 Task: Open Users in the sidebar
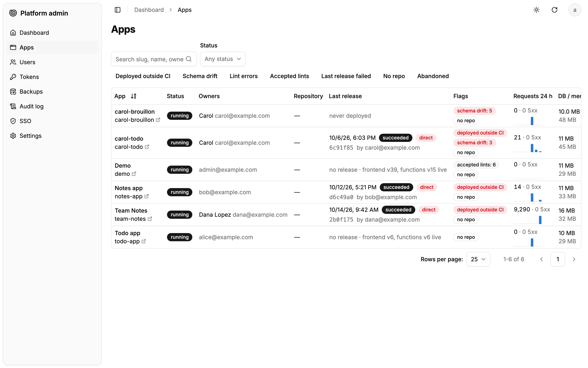pyautogui.click(x=52, y=62)
